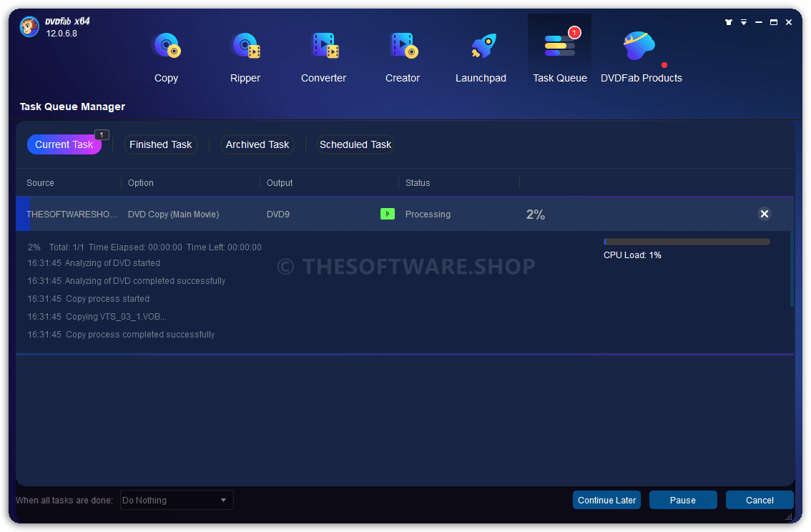Maximize the DVDFab window
811x532 pixels.
pyautogui.click(x=774, y=22)
